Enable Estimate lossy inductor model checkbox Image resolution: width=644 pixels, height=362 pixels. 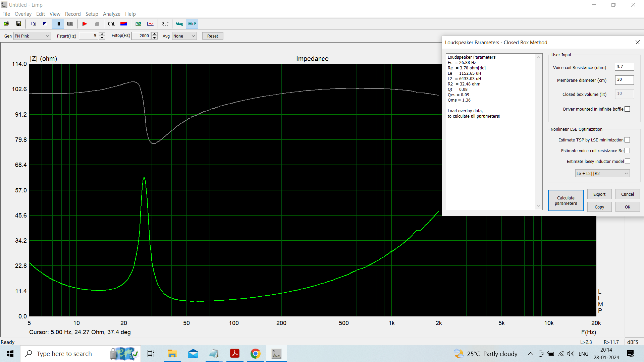tap(627, 161)
